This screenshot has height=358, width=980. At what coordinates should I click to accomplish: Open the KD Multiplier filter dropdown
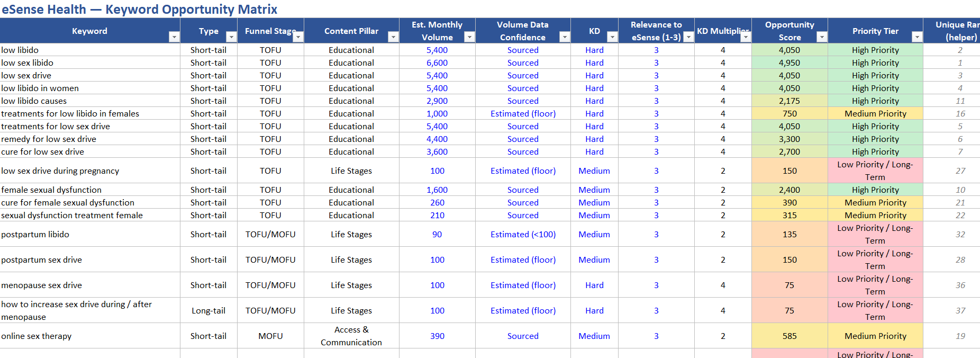(745, 37)
